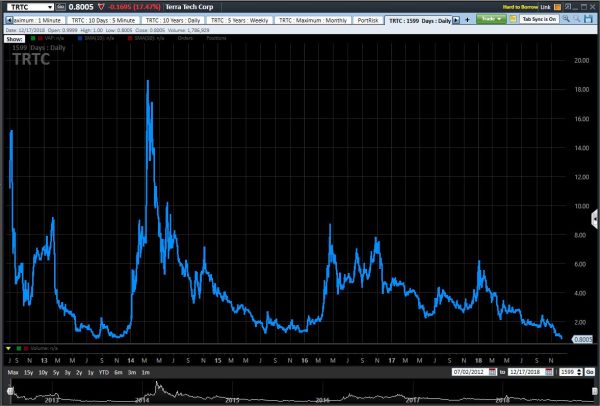The width and height of the screenshot is (600, 406).
Task: Save chart with the floppy disk icon
Action: point(590,19)
